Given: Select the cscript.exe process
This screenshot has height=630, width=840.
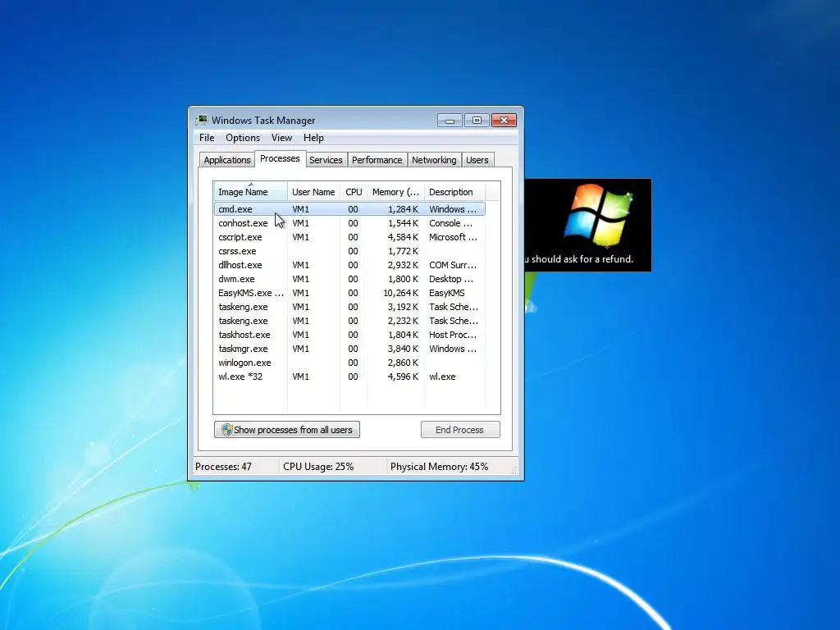Looking at the screenshot, I should [349, 237].
